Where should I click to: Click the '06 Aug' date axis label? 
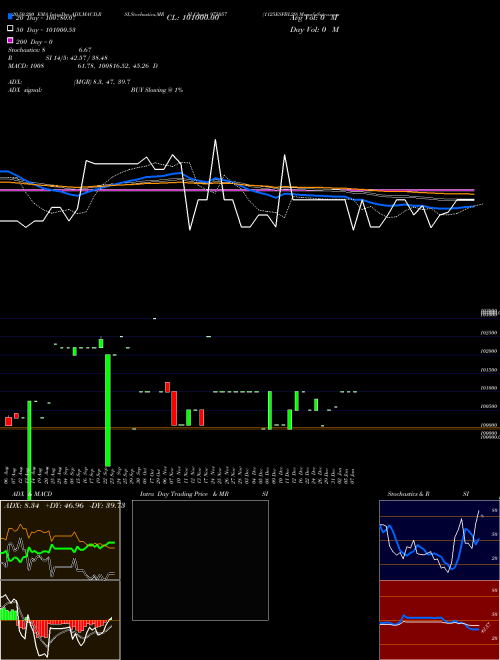[x=7, y=475]
